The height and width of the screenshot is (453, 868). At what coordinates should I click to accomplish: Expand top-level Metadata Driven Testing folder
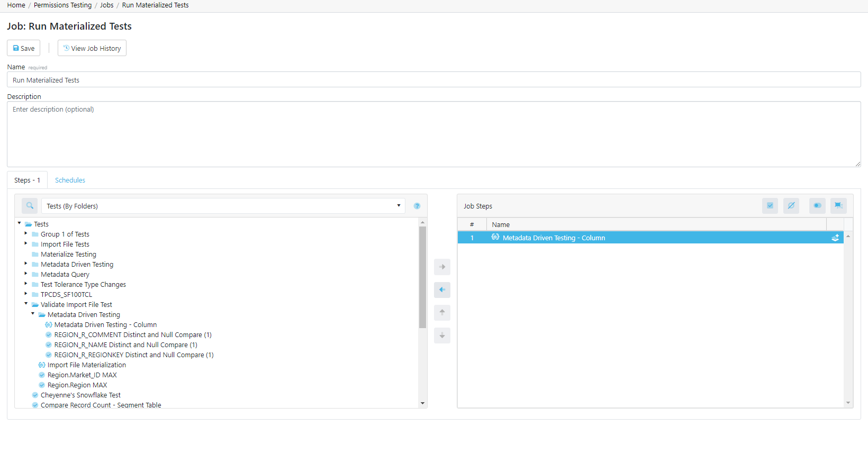click(26, 264)
